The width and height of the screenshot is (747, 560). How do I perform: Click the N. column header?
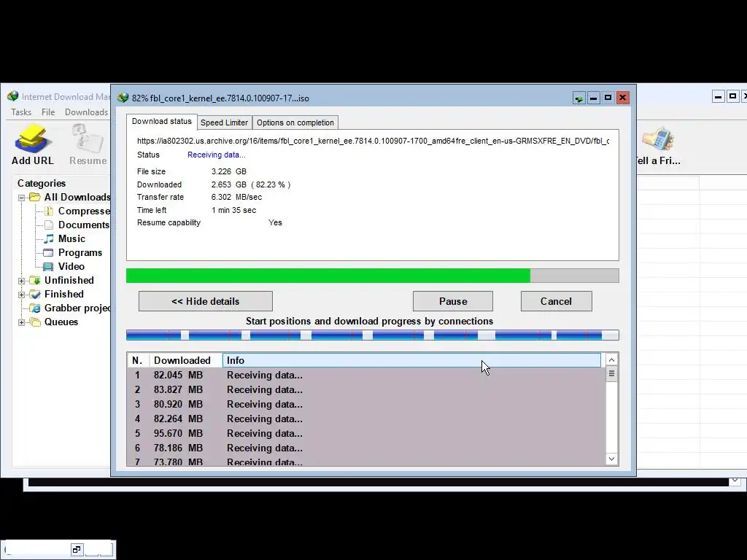pyautogui.click(x=138, y=360)
